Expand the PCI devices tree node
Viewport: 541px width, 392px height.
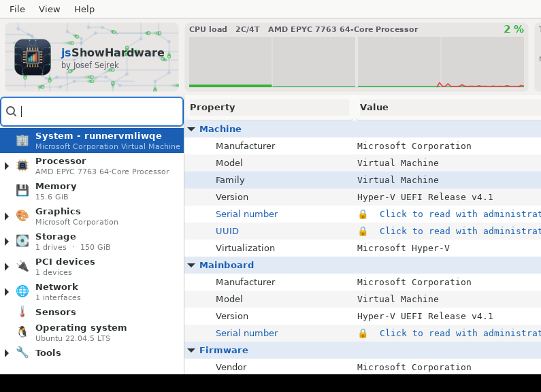click(6, 267)
